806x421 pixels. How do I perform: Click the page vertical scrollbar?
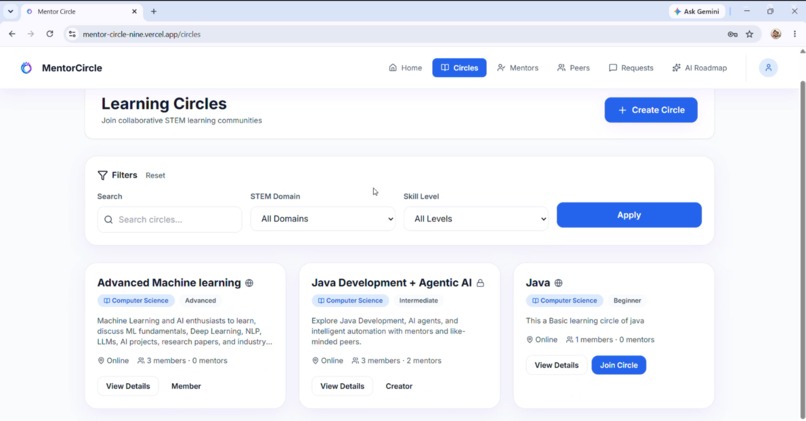coord(802,249)
